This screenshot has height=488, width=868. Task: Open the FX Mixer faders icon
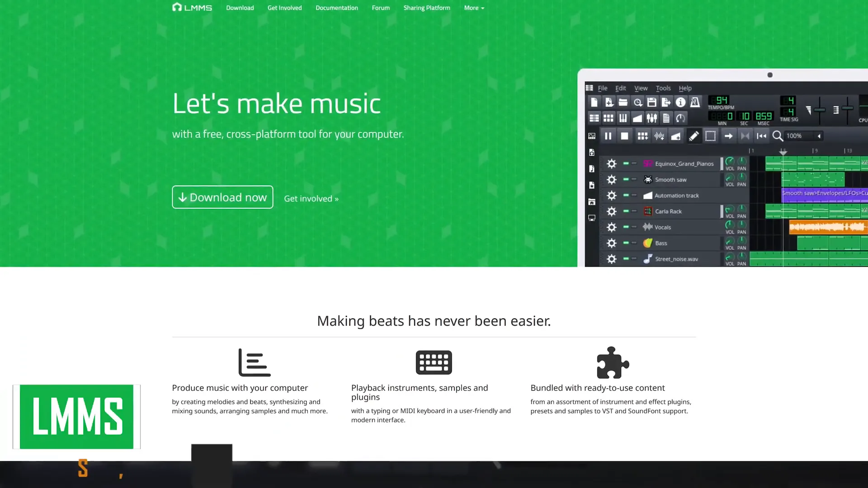[651, 118]
